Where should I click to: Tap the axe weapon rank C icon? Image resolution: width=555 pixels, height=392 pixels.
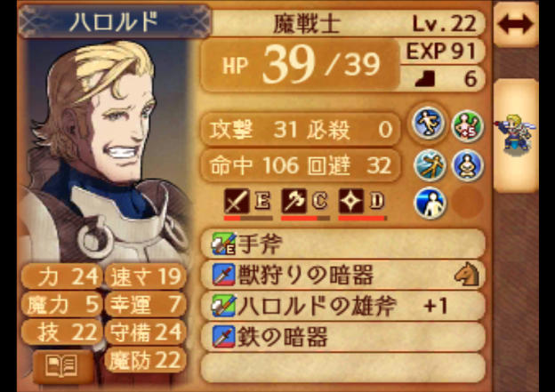click(304, 201)
